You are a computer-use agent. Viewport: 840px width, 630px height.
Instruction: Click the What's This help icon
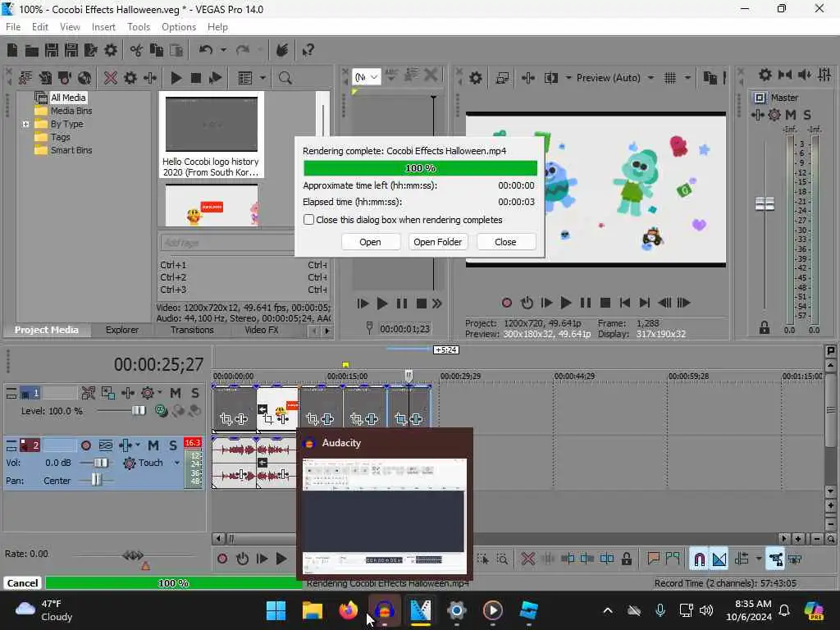tap(308, 50)
